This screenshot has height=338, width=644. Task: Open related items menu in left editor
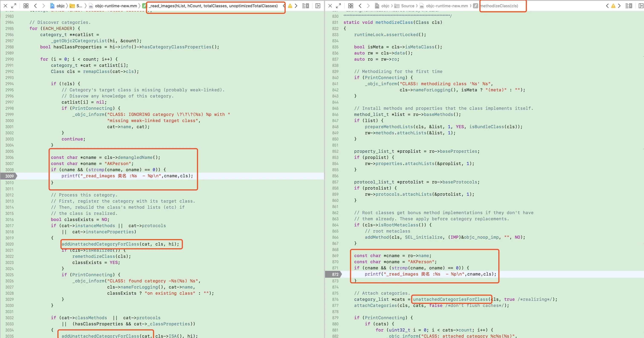[26, 6]
